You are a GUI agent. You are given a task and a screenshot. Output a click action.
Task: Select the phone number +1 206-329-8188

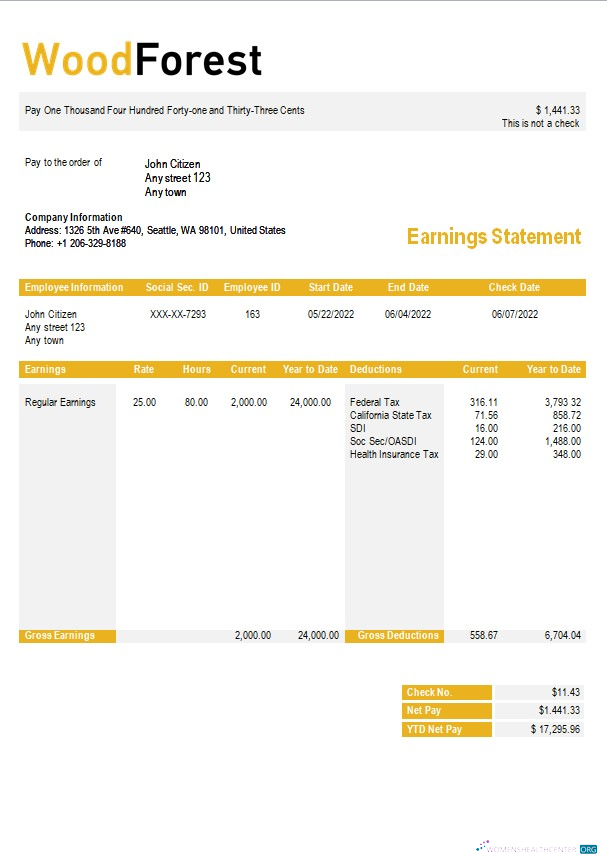(91, 243)
